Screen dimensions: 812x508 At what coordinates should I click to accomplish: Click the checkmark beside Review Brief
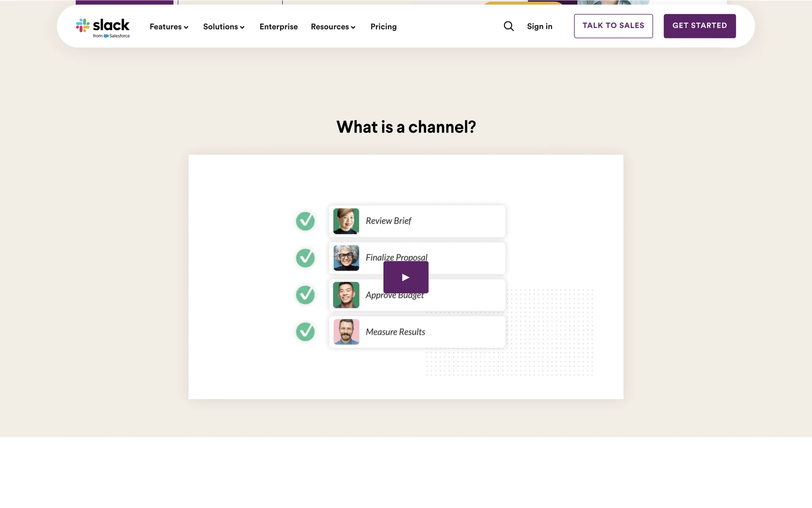[305, 221]
